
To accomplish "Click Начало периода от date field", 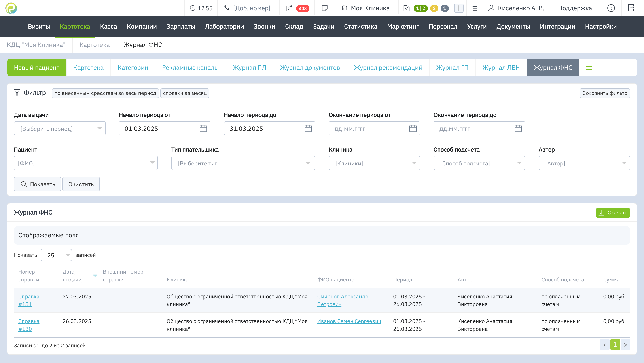I will [x=165, y=128].
